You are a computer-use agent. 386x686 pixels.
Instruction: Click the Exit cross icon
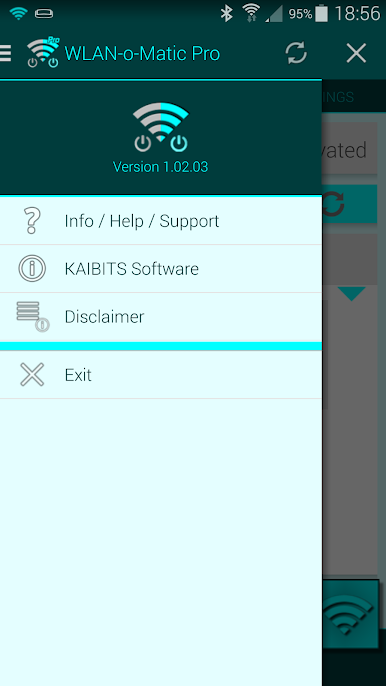click(x=32, y=374)
